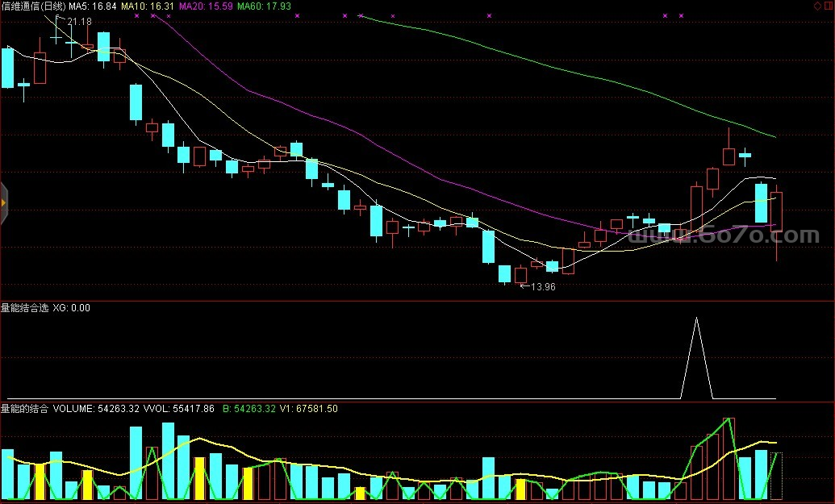
Task: Click the 21.18 high price label
Action: tap(79, 22)
